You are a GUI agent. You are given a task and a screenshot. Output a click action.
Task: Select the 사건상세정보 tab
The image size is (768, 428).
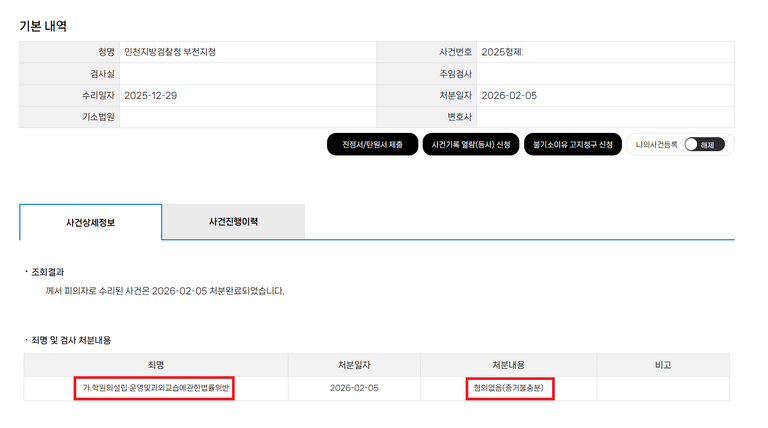[x=90, y=222]
